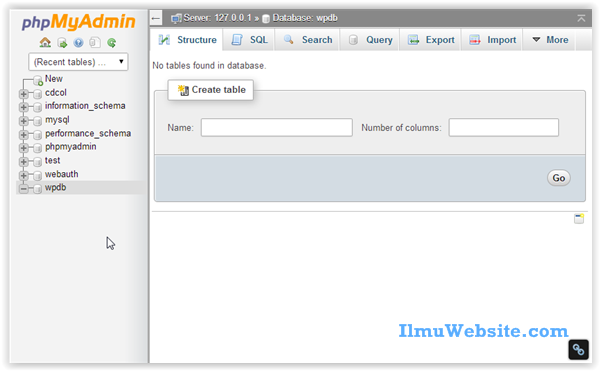
Task: Reload navigation panel with green refresh icon
Action: 111,43
